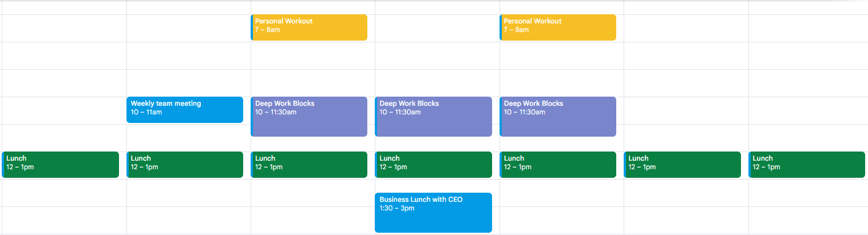Open the Business Lunch with CEO event
The image size is (868, 235).
[433, 212]
